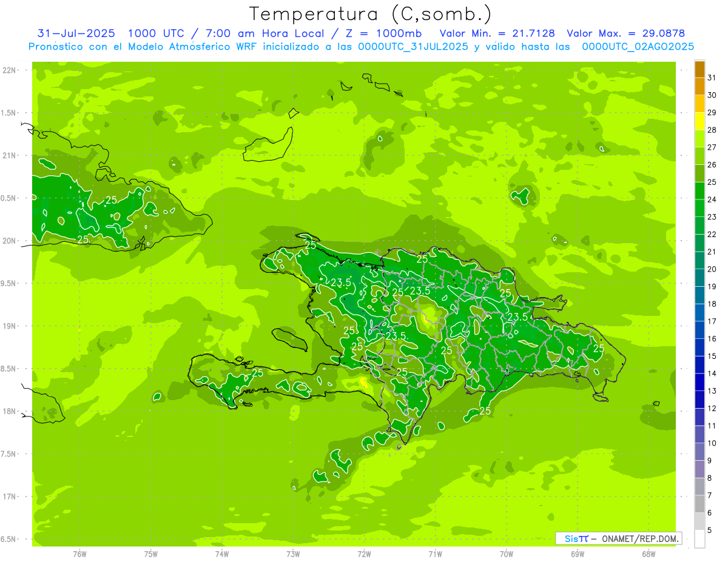Viewport: 728px width, 562px height.
Task: Click the legend swatch between 12 and 13
Action: point(699,400)
